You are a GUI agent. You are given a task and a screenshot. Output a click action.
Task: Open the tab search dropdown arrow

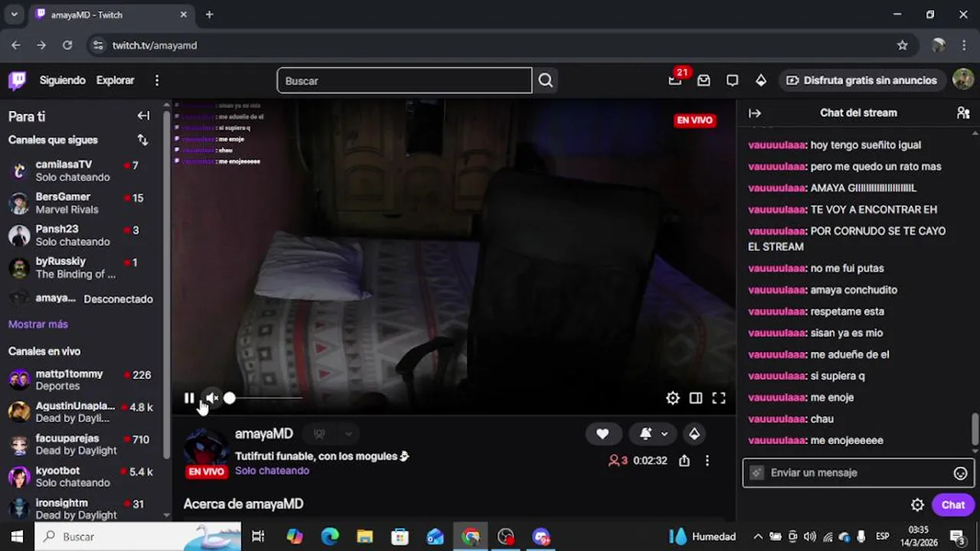(14, 15)
